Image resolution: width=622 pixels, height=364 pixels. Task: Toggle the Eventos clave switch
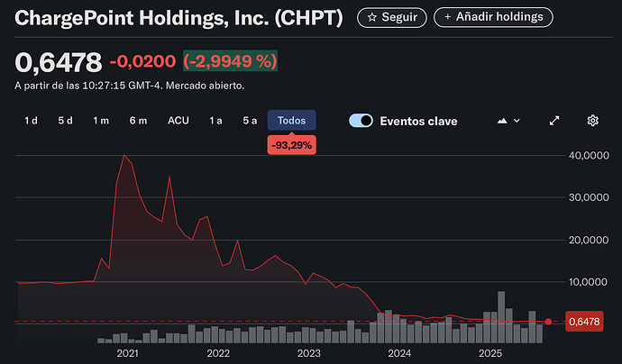click(361, 121)
